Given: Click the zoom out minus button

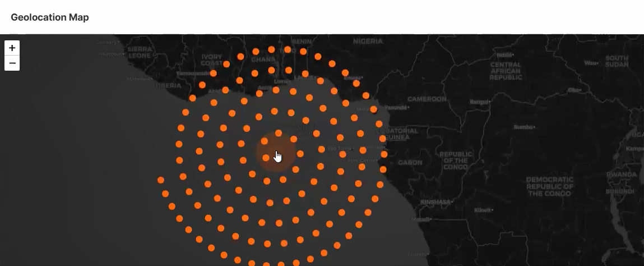Looking at the screenshot, I should (12, 63).
